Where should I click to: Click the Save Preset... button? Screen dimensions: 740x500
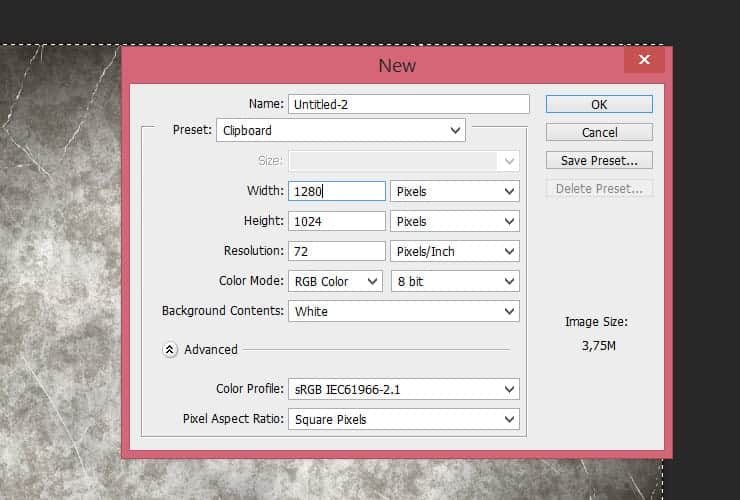(599, 160)
